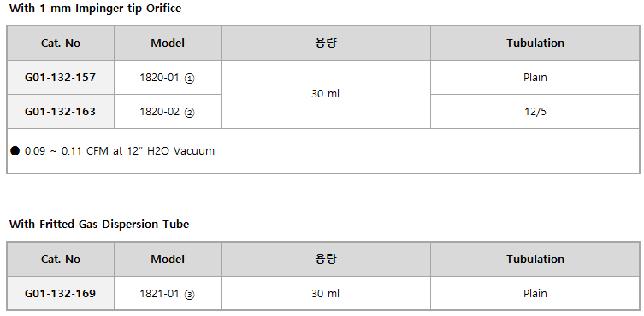The height and width of the screenshot is (316, 644).
Task: Select catalog number G01-132-169
Action: pos(61,294)
